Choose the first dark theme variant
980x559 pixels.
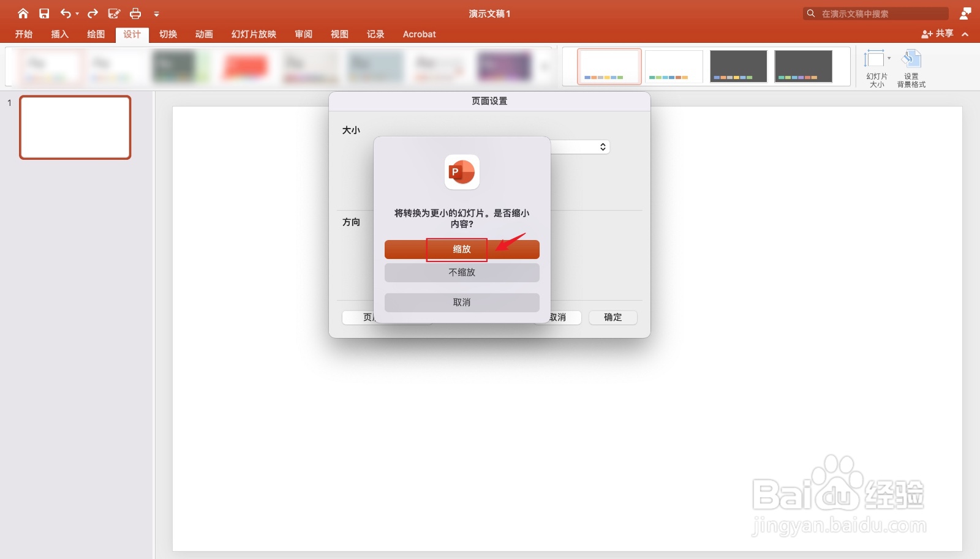pyautogui.click(x=739, y=66)
